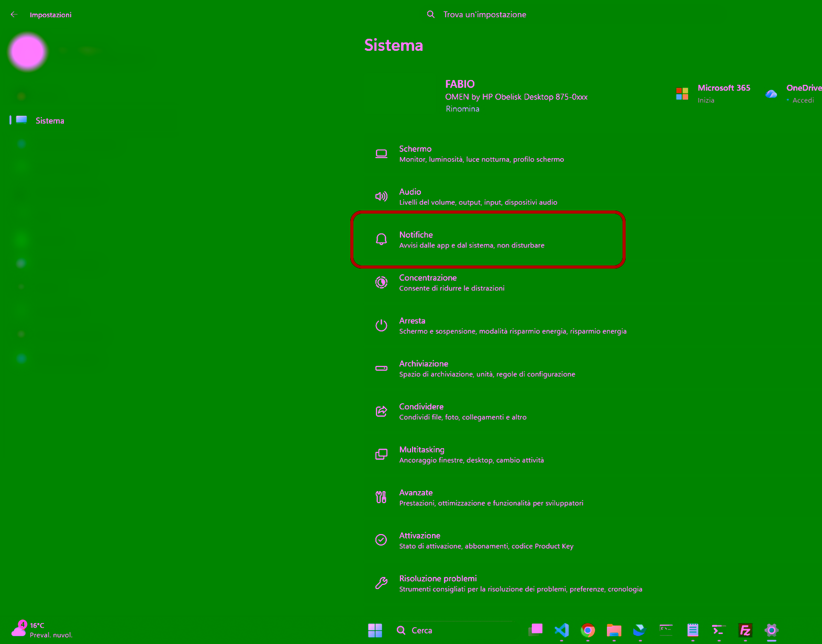Open File Explorer from the taskbar

point(614,630)
